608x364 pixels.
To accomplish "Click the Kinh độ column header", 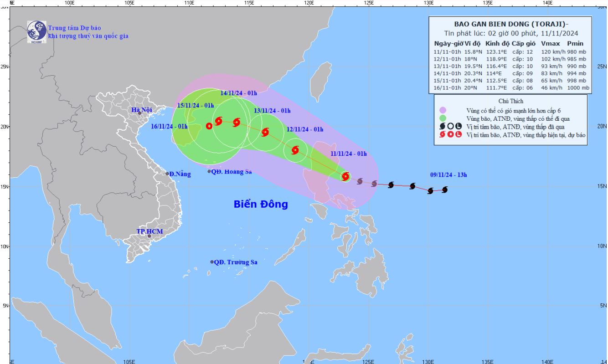I will click(497, 43).
